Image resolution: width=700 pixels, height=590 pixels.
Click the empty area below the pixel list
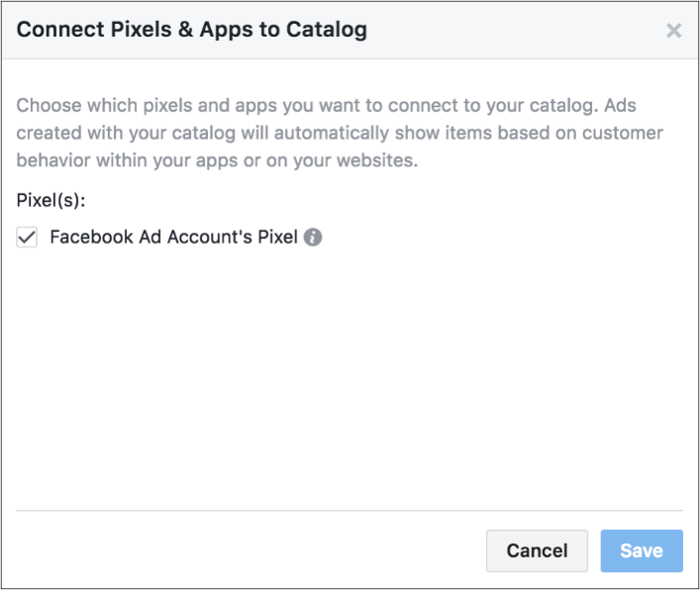click(x=350, y=379)
